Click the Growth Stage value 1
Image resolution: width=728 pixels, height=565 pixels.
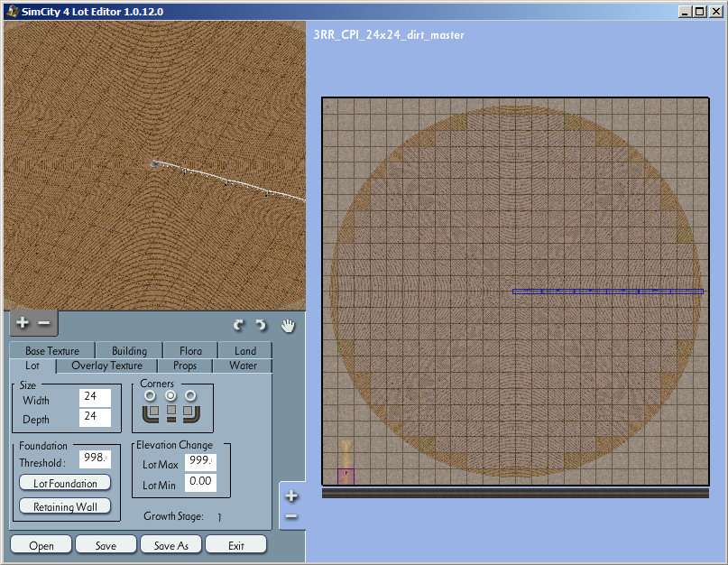pyautogui.click(x=219, y=516)
